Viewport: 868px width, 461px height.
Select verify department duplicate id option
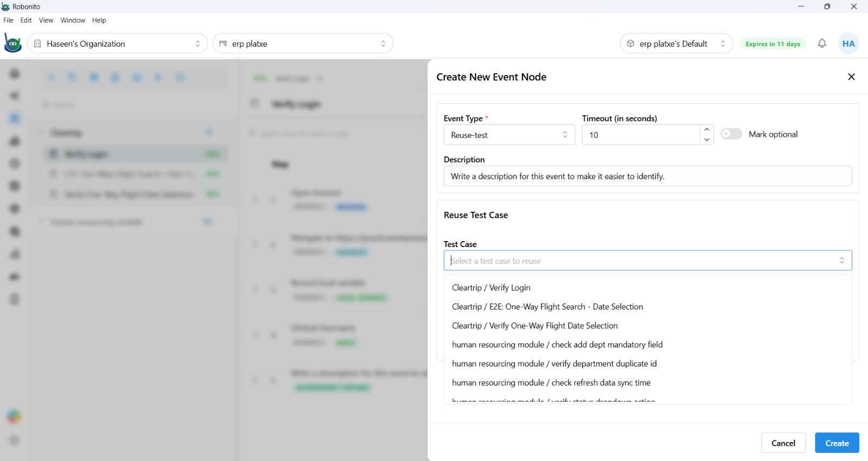(x=648, y=364)
